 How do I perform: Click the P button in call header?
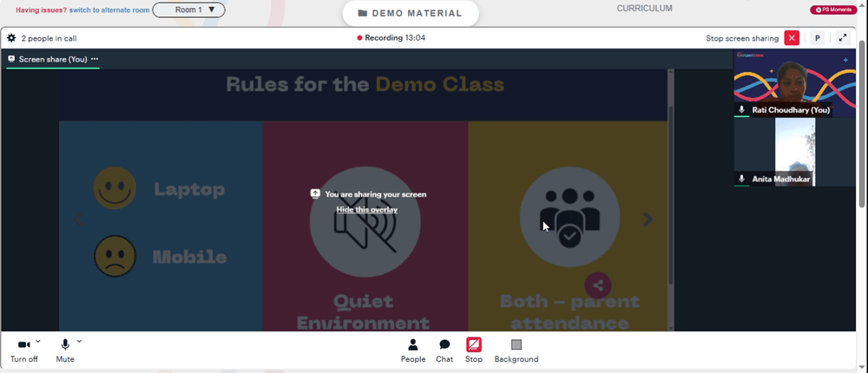coord(817,38)
